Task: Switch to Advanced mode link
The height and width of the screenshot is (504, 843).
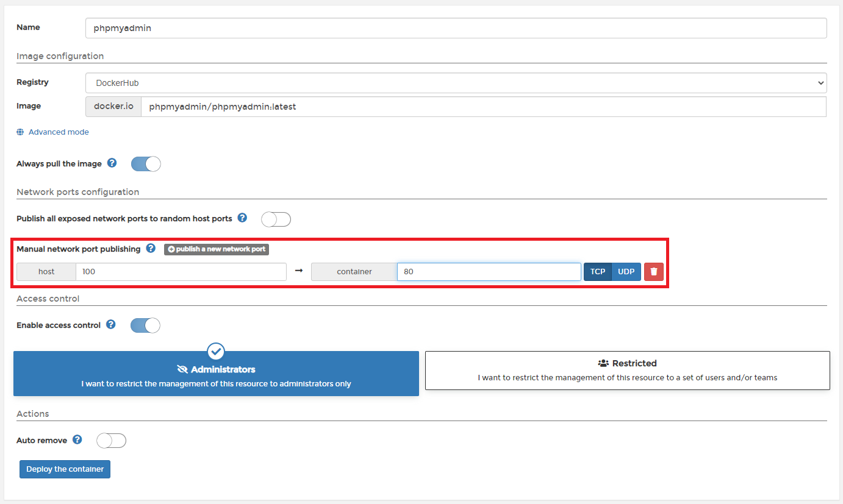Action: pyautogui.click(x=59, y=132)
